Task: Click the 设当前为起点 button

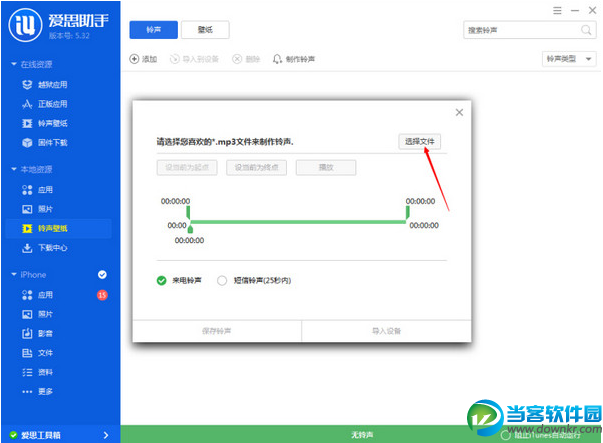Action: click(187, 168)
